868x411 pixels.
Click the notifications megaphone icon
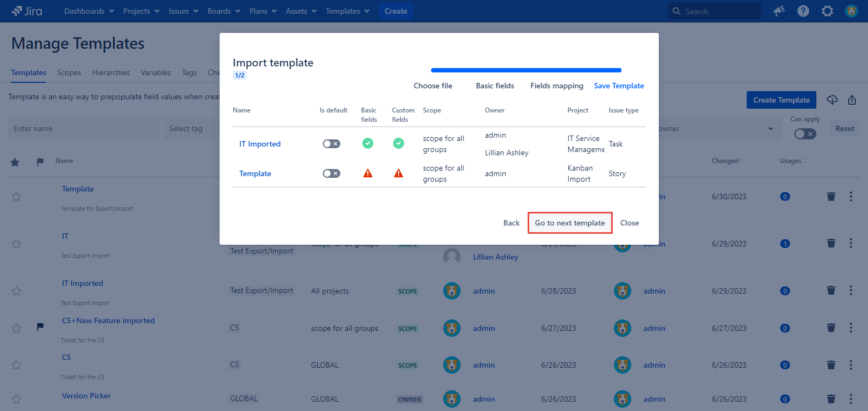tap(779, 11)
